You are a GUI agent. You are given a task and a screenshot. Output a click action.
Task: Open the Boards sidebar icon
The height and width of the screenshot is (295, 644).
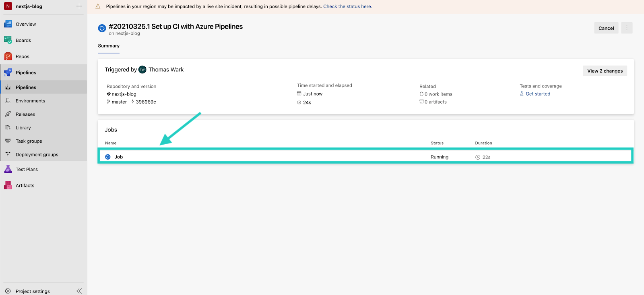click(x=8, y=40)
